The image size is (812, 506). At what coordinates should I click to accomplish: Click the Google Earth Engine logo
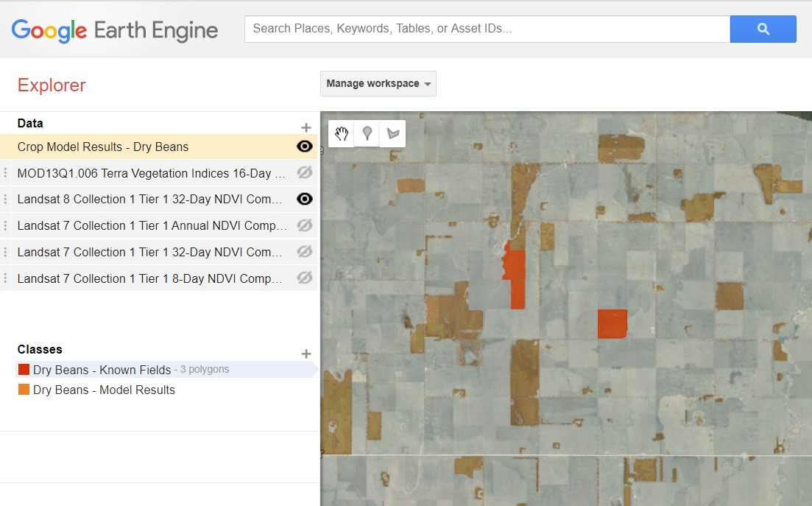point(115,30)
